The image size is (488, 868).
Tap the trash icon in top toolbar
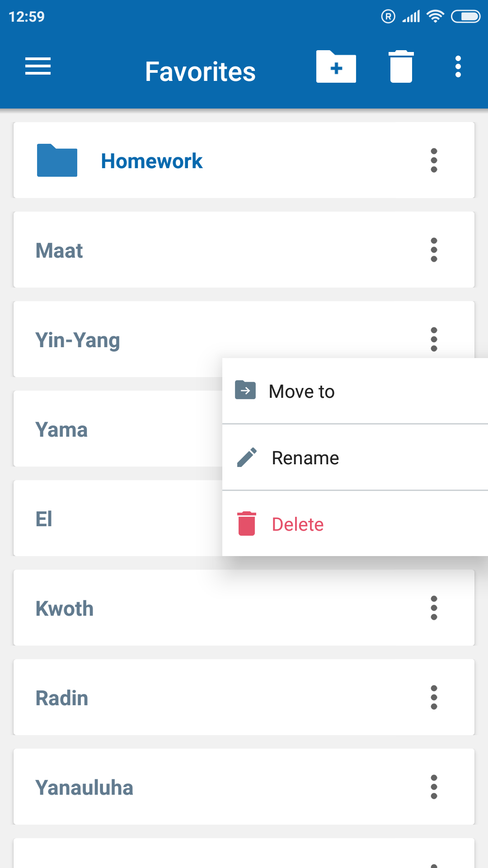click(401, 66)
